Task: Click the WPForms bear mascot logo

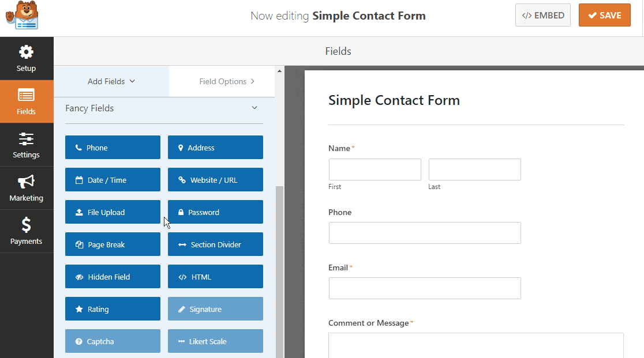Action: [21, 16]
